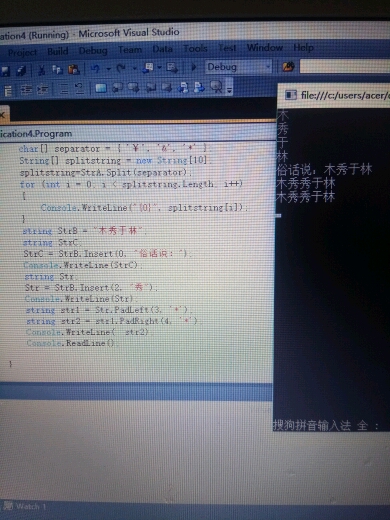The width and height of the screenshot is (390, 520).
Task: Open the Help menu
Action: click(303, 48)
